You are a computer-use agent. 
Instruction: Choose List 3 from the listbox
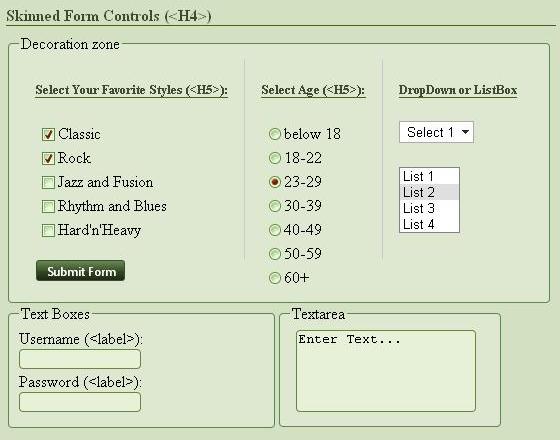[429, 208]
